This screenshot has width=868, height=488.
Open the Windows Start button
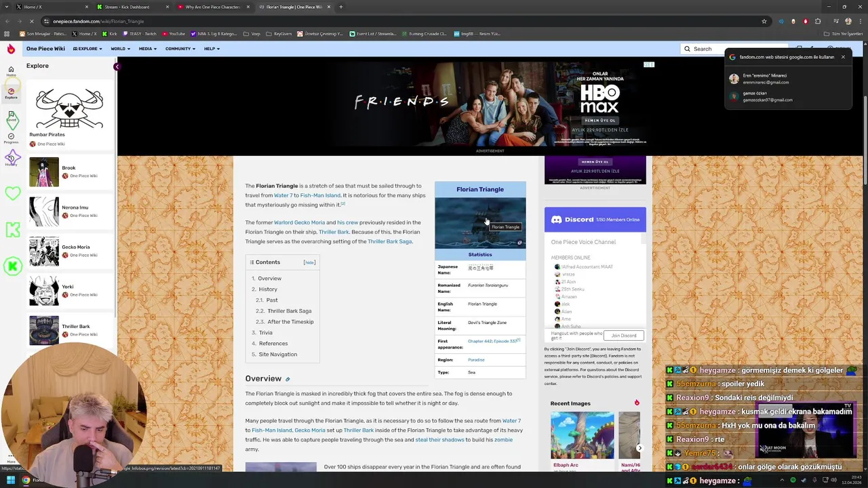[x=11, y=481]
